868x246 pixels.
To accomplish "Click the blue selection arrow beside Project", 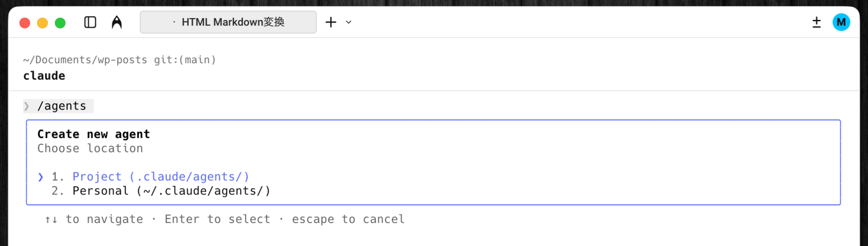I will 41,177.
